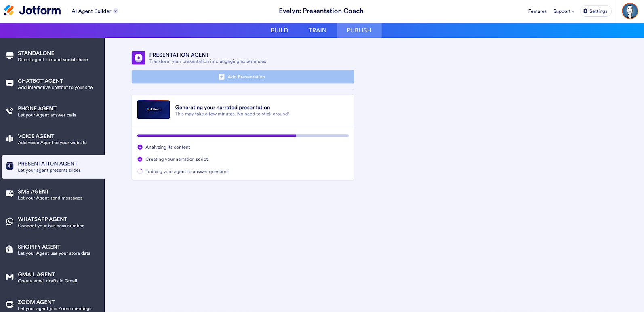Click the plus icon on Add Presentation
The width and height of the screenshot is (644, 312).
(x=221, y=77)
